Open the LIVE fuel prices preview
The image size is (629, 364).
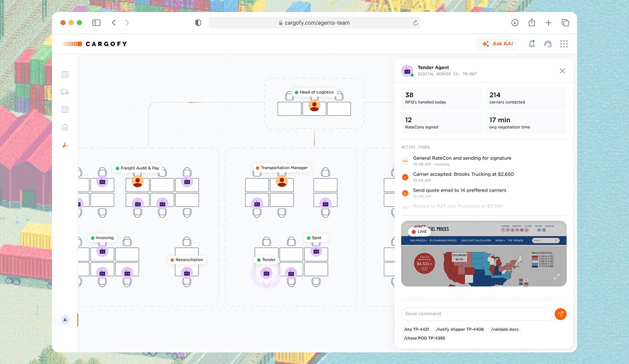(484, 253)
